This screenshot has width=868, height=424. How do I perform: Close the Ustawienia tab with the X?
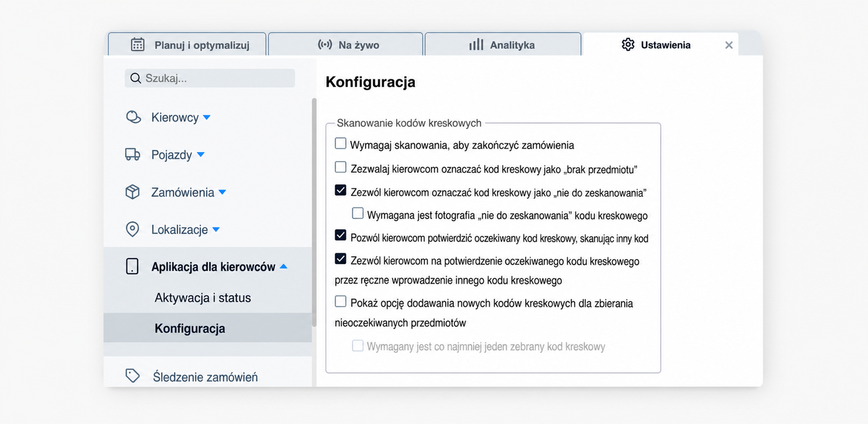coord(729,45)
